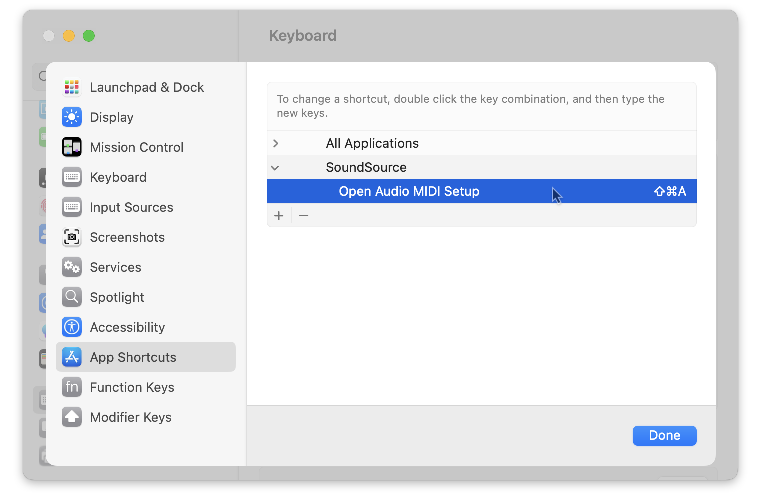Select the All Applications row text
The height and width of the screenshot is (500, 760).
click(x=372, y=143)
